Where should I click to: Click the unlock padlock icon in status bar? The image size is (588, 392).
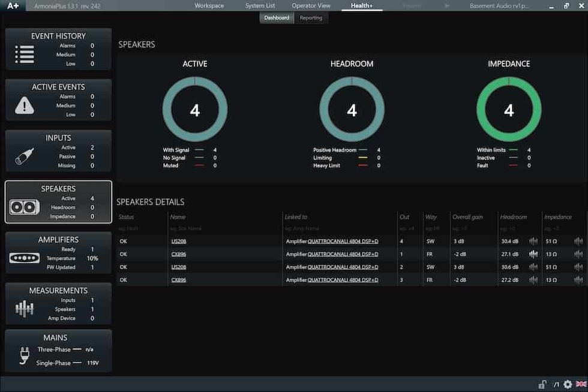coord(542,384)
